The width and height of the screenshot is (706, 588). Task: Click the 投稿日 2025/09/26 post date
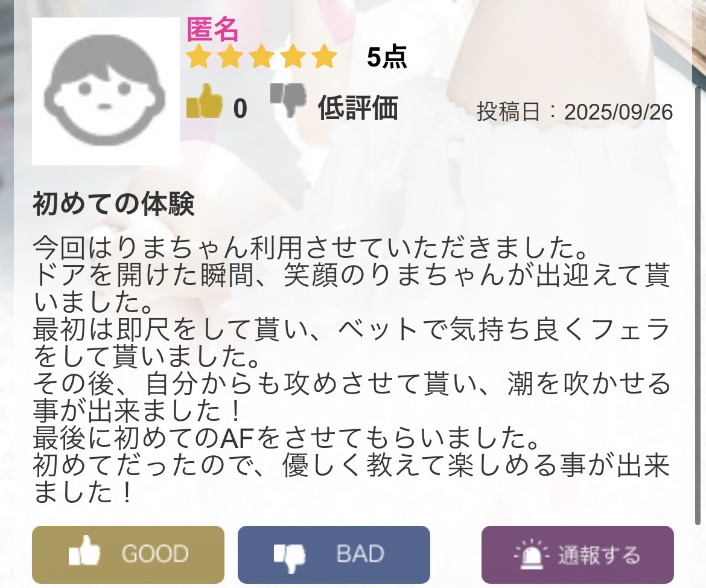pyautogui.click(x=575, y=112)
